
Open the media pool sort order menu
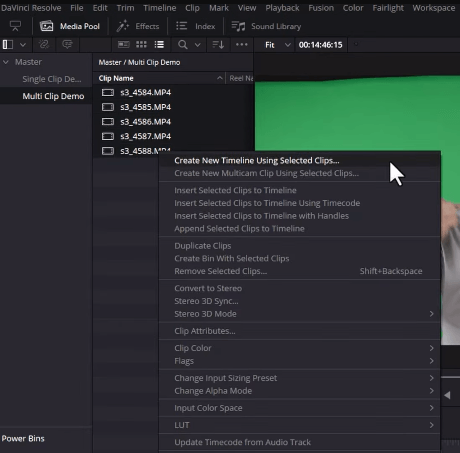pos(218,45)
